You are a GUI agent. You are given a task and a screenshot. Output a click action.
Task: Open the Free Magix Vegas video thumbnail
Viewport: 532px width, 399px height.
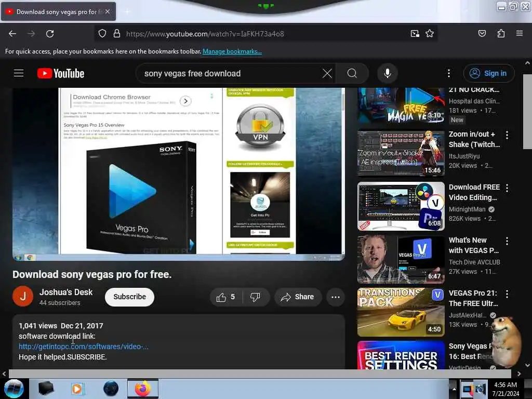click(x=401, y=106)
